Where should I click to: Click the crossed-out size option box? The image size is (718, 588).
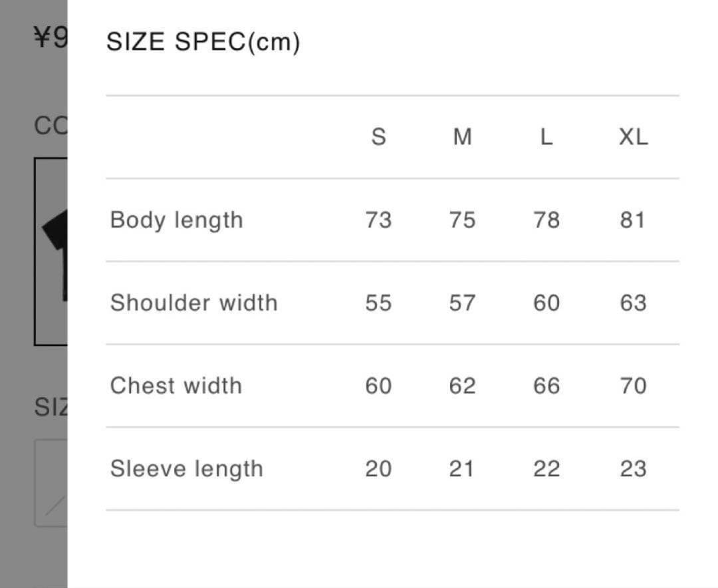coord(51,483)
